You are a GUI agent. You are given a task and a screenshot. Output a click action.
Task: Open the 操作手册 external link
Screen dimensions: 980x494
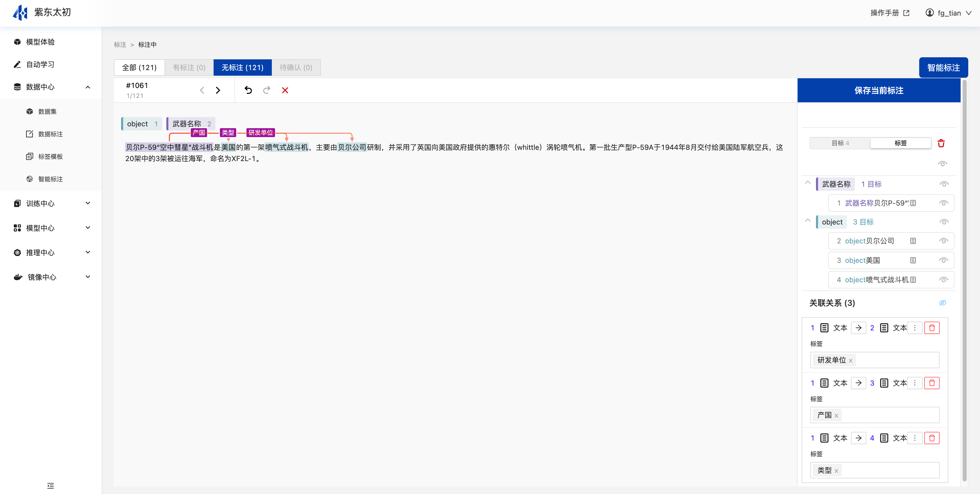[890, 13]
